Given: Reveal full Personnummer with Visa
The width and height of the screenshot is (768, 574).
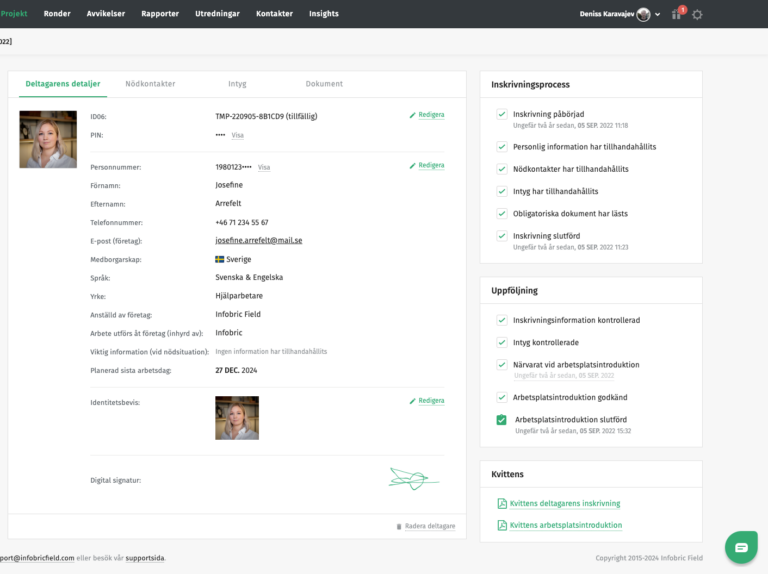Looking at the screenshot, I should click(x=264, y=167).
